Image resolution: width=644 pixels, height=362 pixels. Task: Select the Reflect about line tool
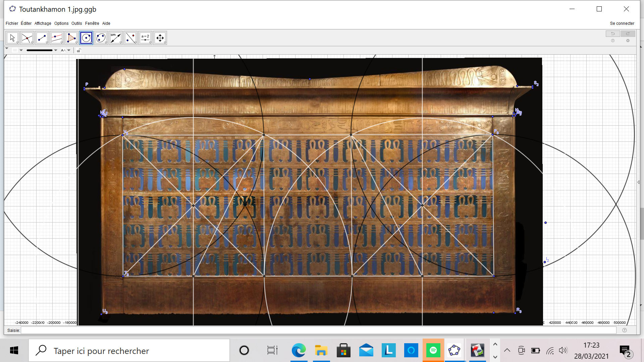pos(130,38)
